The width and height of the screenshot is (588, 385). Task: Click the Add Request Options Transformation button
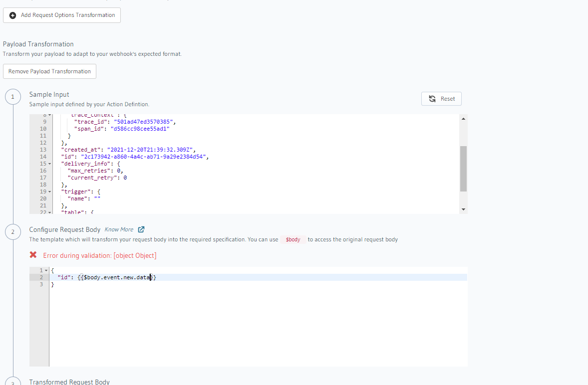click(62, 15)
